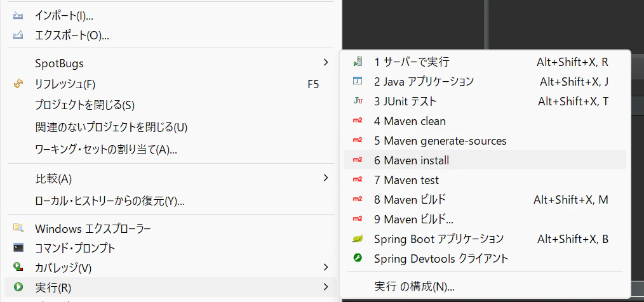
Task: Click the Alt+Shift+X, T shortcut text
Action: [574, 101]
